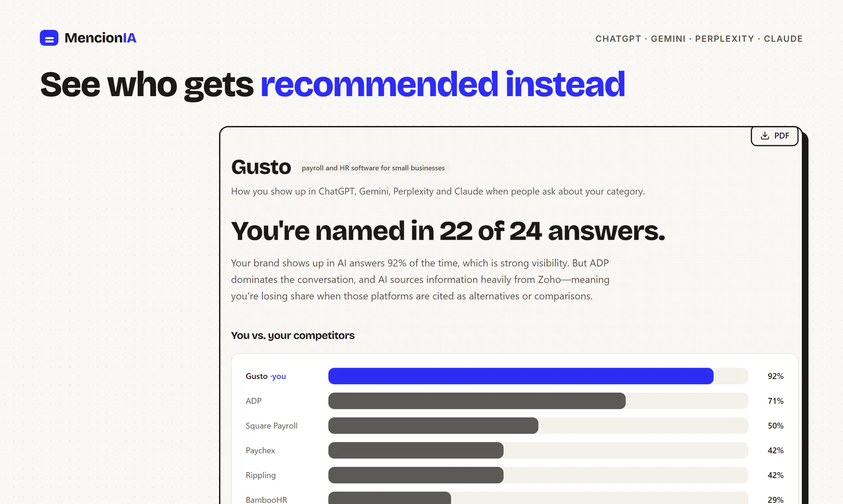The width and height of the screenshot is (843, 504).
Task: Select the Paychex competitor label
Action: pos(261,451)
